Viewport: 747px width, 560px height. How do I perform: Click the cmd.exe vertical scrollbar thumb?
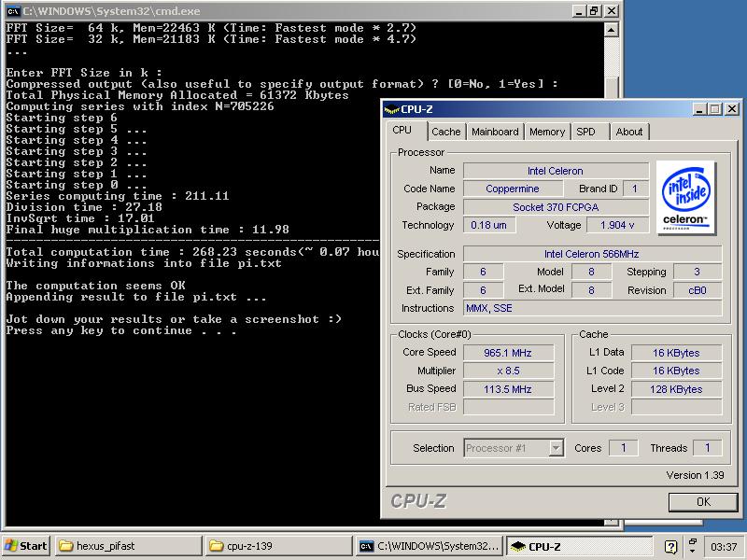pyautogui.click(x=612, y=87)
